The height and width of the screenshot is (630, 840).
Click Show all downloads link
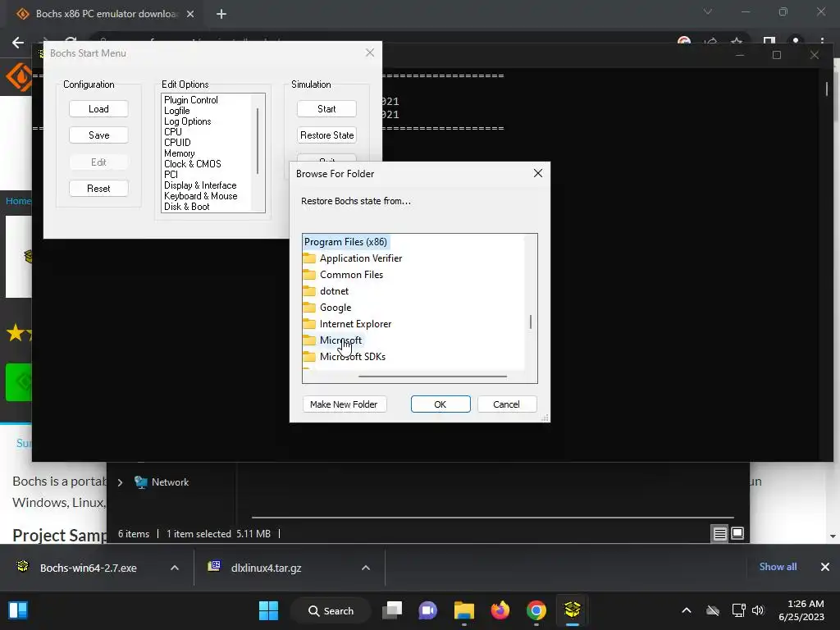pos(778,567)
